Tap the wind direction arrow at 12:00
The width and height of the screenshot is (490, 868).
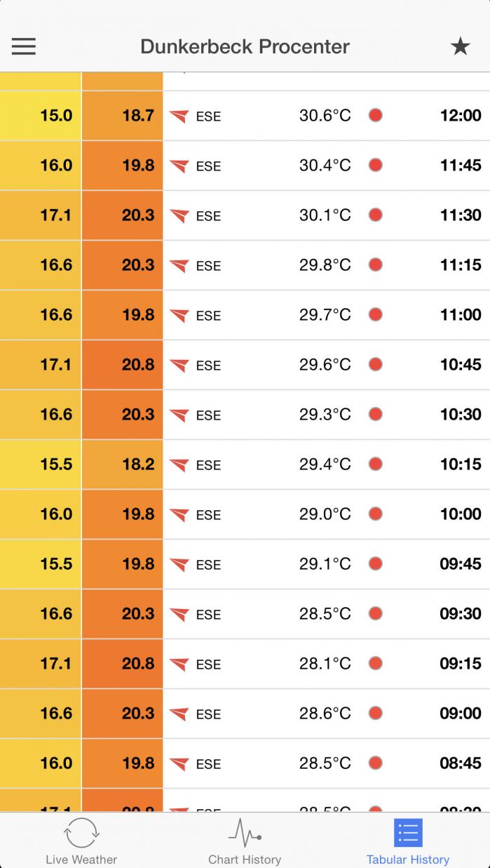pyautogui.click(x=179, y=116)
